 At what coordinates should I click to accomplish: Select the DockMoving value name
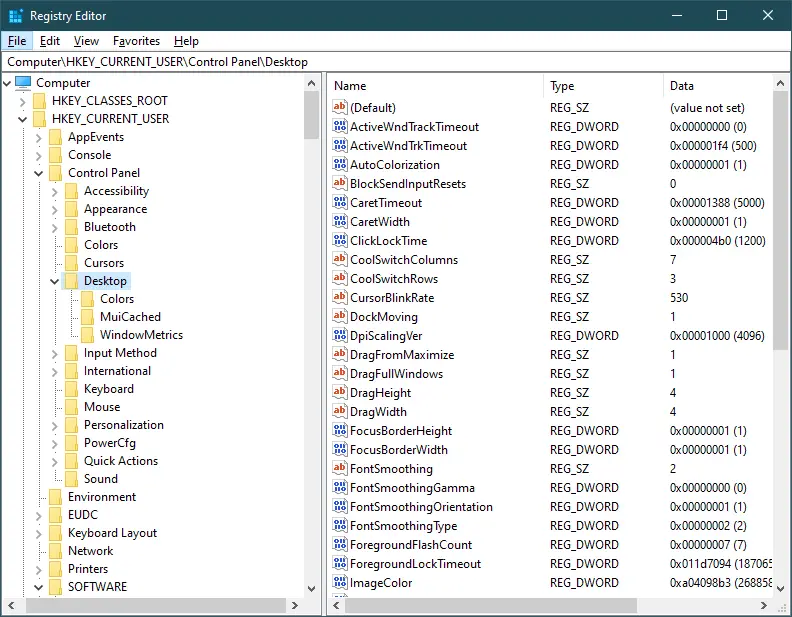coord(384,317)
